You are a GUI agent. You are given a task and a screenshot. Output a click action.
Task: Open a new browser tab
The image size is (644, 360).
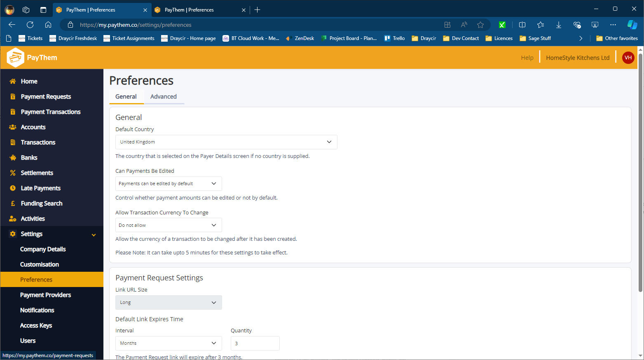(258, 10)
